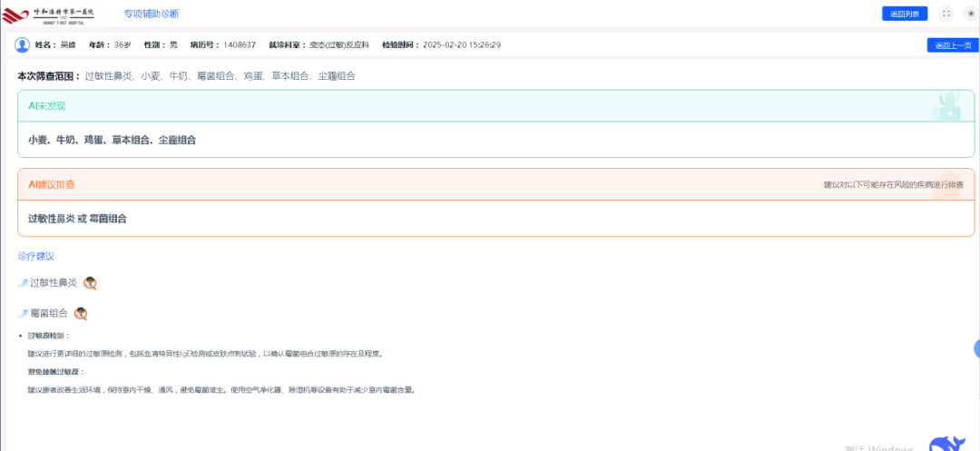Click the patient avatar icon
This screenshot has height=451, width=980.
23,44
